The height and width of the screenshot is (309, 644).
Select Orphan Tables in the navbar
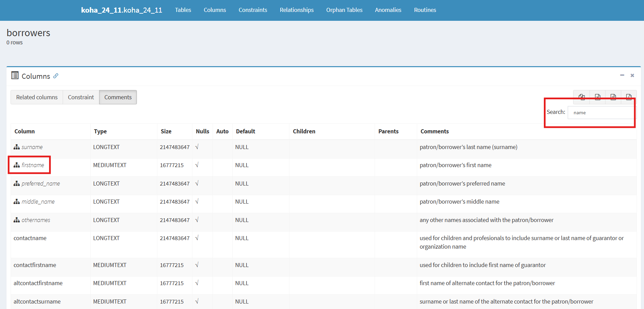344,10
